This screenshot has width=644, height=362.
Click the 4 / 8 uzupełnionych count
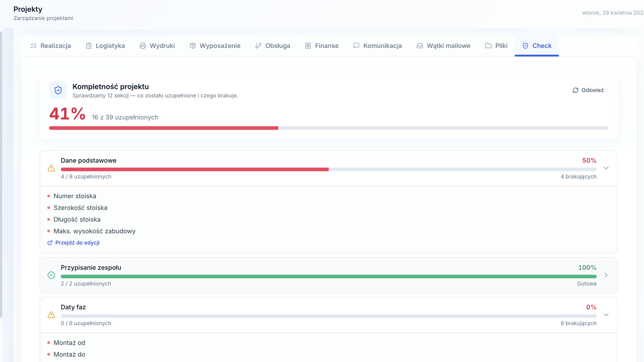coord(86,177)
